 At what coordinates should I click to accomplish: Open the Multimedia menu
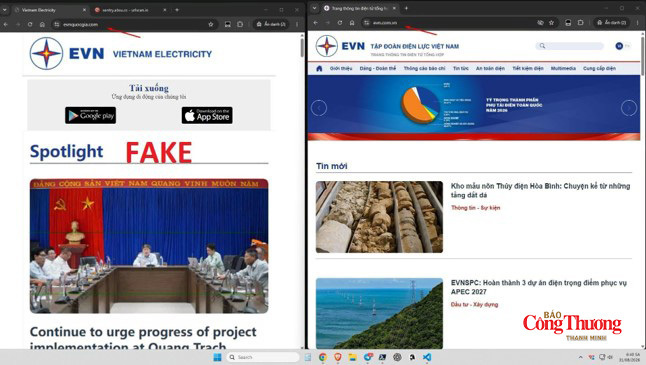pyautogui.click(x=563, y=68)
